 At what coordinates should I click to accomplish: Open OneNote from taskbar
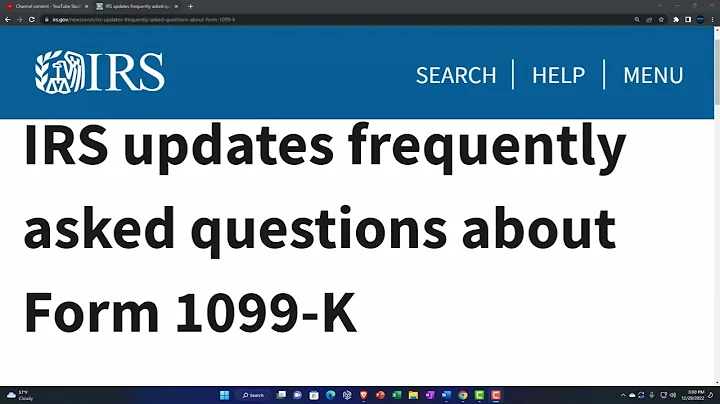coord(430,395)
